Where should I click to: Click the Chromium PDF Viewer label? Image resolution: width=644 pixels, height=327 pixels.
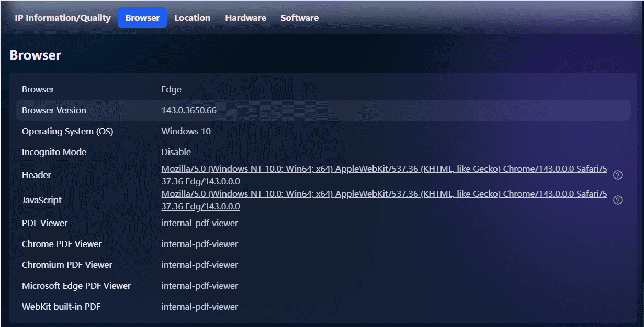[x=67, y=265]
